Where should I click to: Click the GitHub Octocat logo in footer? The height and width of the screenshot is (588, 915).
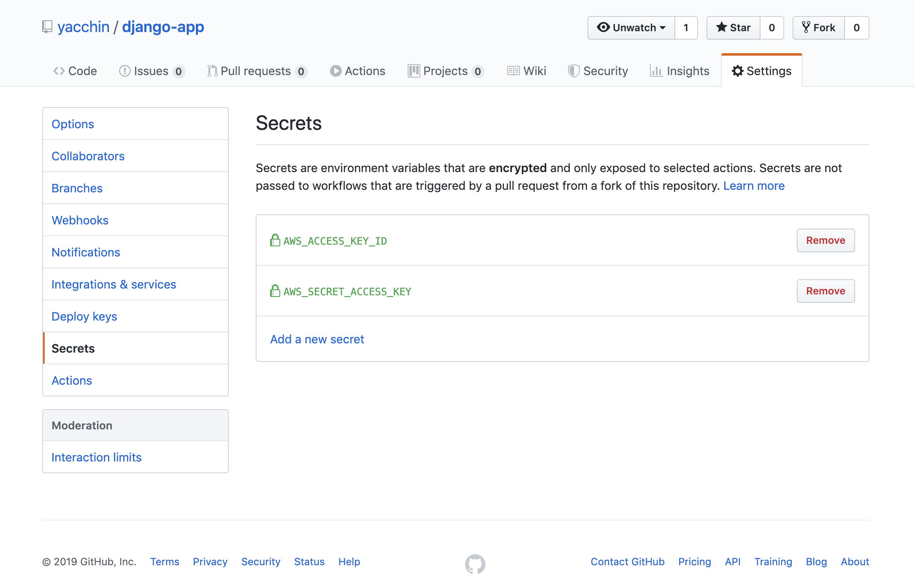tap(475, 564)
